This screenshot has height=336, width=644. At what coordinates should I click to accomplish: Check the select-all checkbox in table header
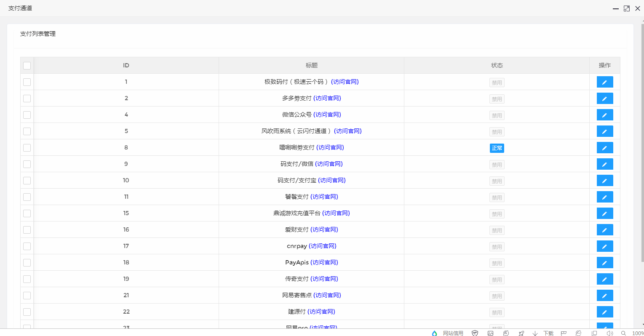coord(27,65)
